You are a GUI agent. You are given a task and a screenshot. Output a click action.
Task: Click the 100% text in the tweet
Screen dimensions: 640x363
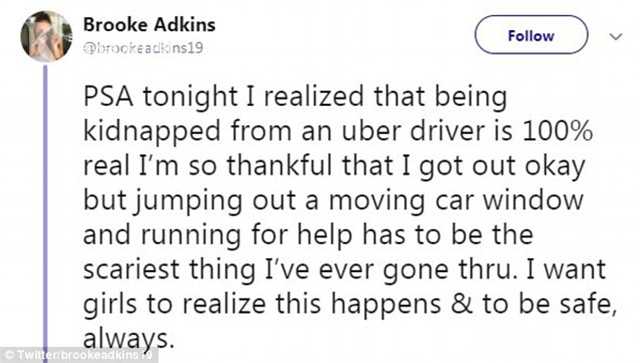pos(557,132)
